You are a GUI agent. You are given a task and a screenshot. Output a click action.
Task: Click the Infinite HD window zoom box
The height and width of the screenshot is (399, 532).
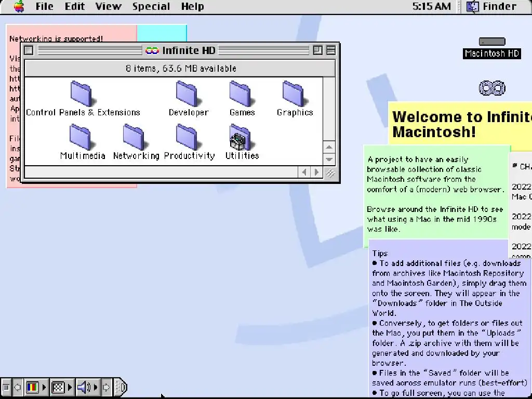[318, 50]
